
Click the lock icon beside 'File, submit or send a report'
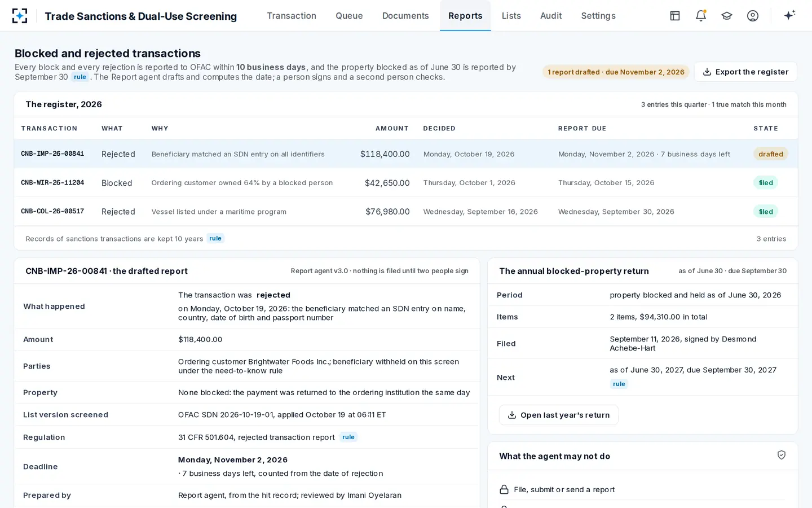click(504, 489)
